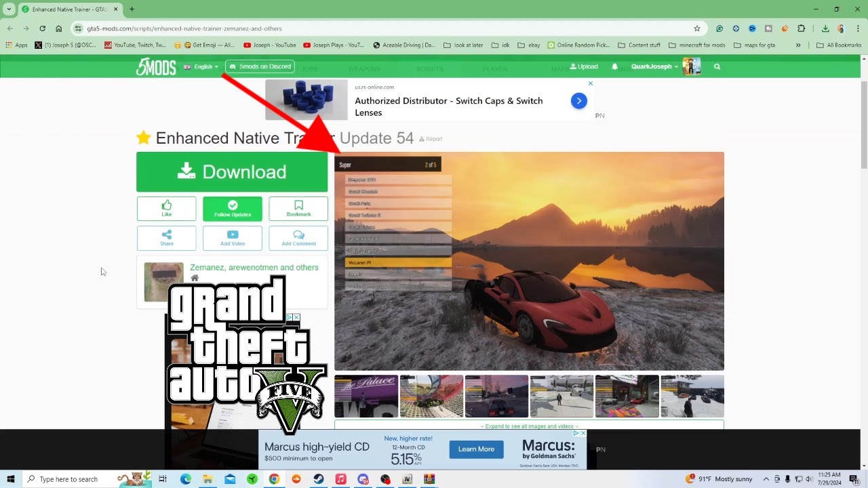Open the tab search dropdown arrow

click(x=9, y=9)
